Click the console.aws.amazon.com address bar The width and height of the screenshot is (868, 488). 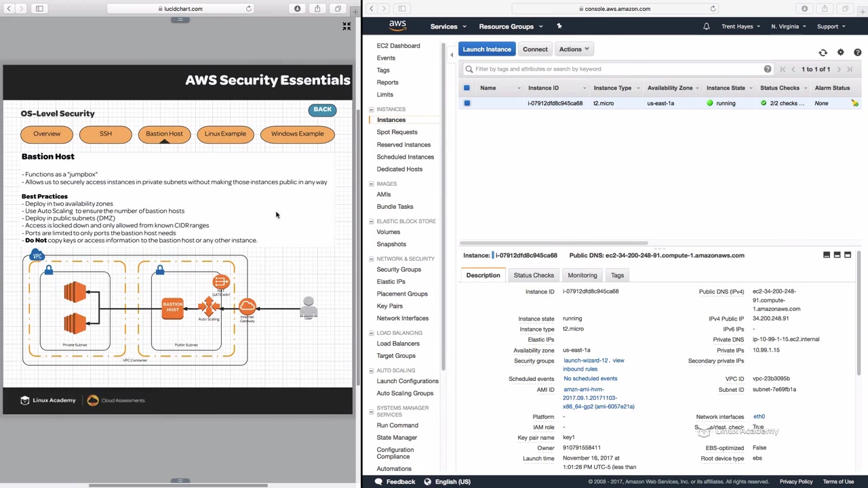pos(616,9)
